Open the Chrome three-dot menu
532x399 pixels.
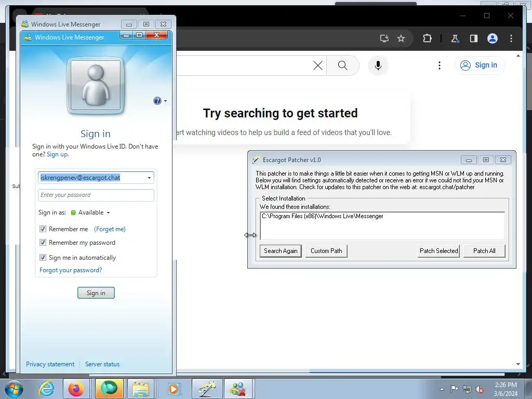[x=511, y=38]
